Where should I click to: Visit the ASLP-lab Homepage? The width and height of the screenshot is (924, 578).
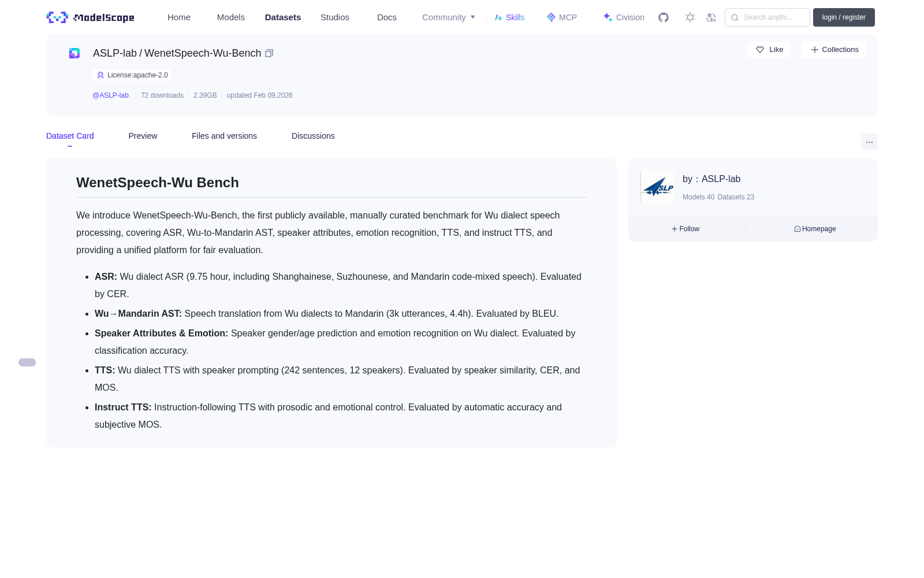(x=815, y=229)
